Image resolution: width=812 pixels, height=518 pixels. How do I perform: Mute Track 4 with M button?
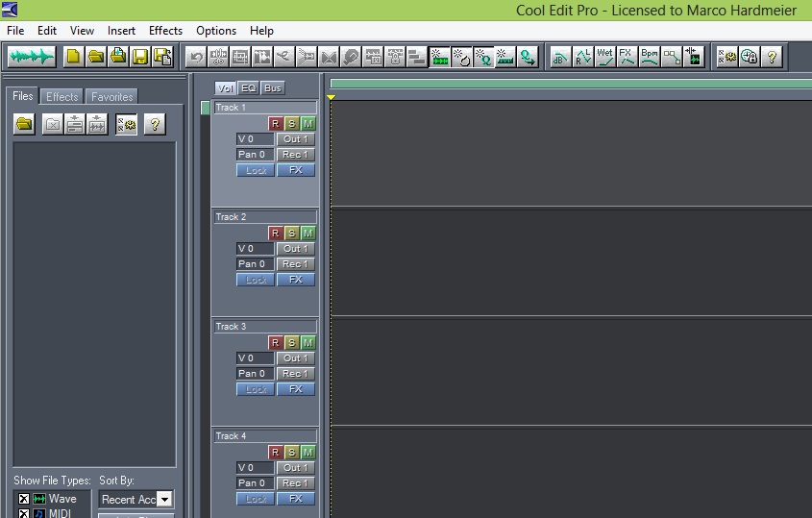[x=308, y=453]
